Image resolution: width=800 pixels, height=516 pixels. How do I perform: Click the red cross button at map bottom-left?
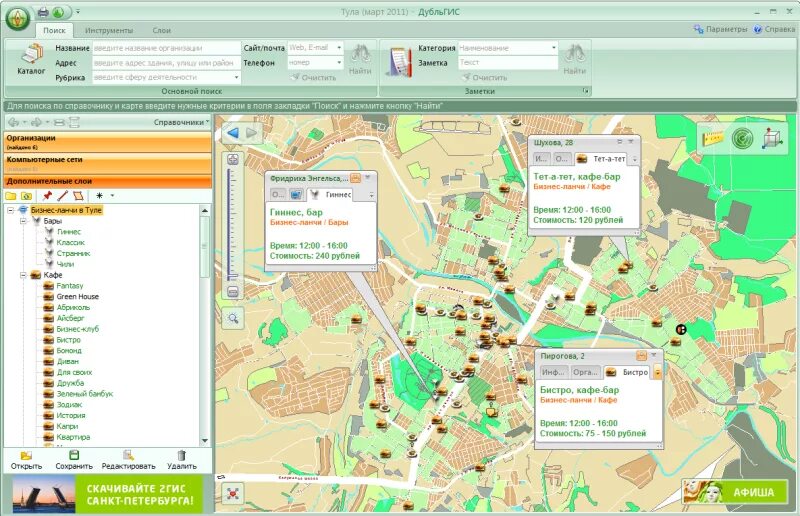coord(233,494)
